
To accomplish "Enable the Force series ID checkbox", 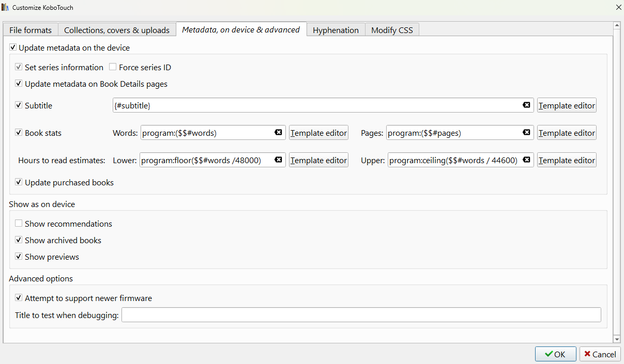I will [x=113, y=67].
